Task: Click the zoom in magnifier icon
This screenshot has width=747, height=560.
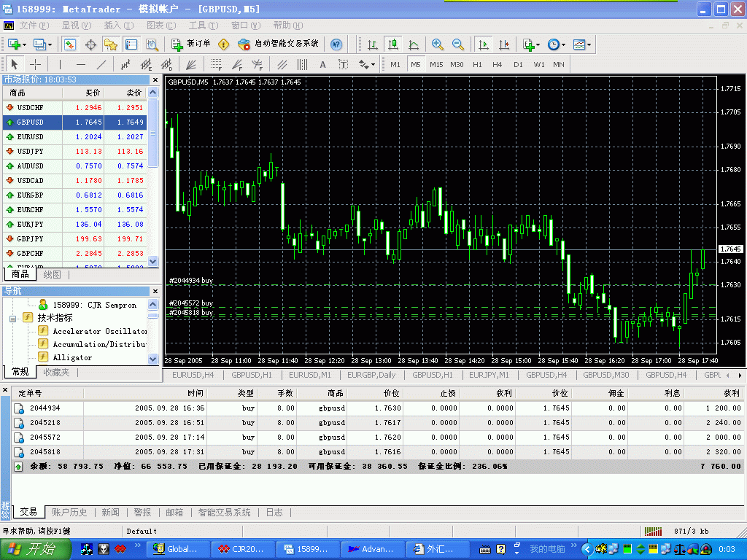Action: coord(438,44)
